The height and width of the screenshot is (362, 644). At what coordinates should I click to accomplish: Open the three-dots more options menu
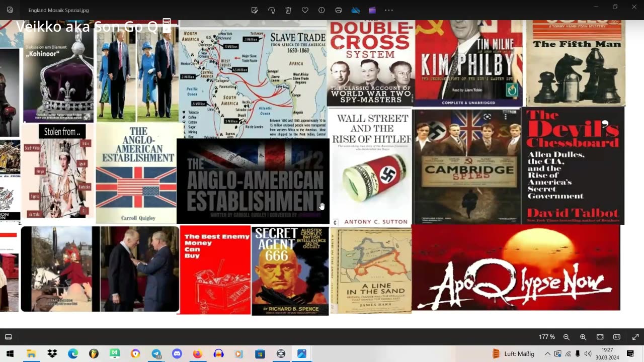[389, 10]
